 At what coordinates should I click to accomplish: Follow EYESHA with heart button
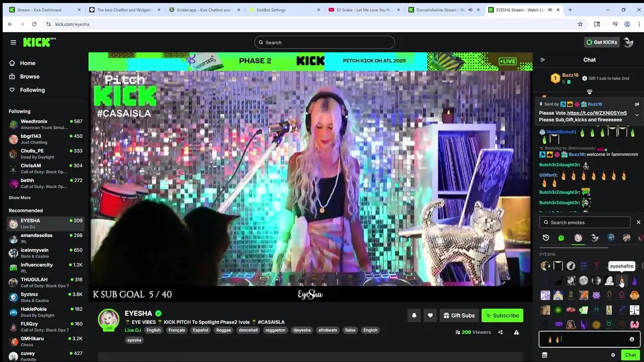[x=430, y=315]
